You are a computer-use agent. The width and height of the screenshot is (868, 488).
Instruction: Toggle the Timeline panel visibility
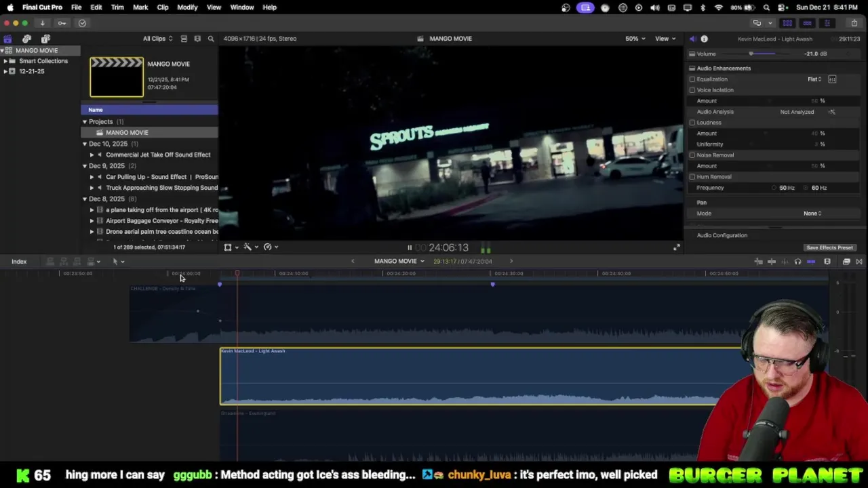tap(807, 23)
